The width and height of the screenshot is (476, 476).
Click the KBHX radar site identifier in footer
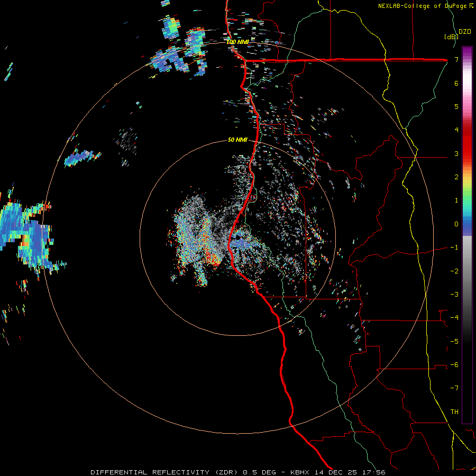point(300,472)
